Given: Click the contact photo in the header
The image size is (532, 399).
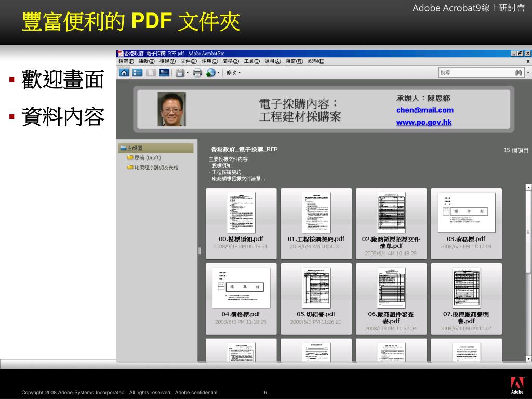Looking at the screenshot, I should [171, 109].
